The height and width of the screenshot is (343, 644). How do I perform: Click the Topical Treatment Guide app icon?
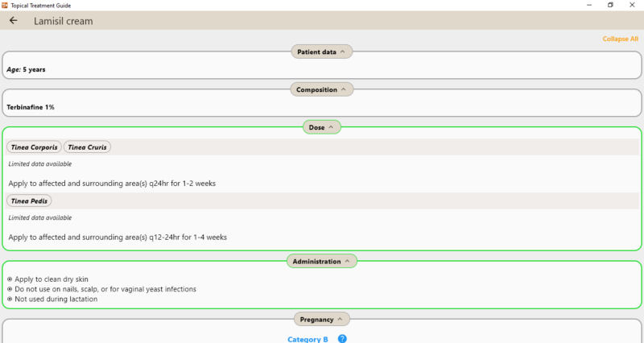[5, 6]
